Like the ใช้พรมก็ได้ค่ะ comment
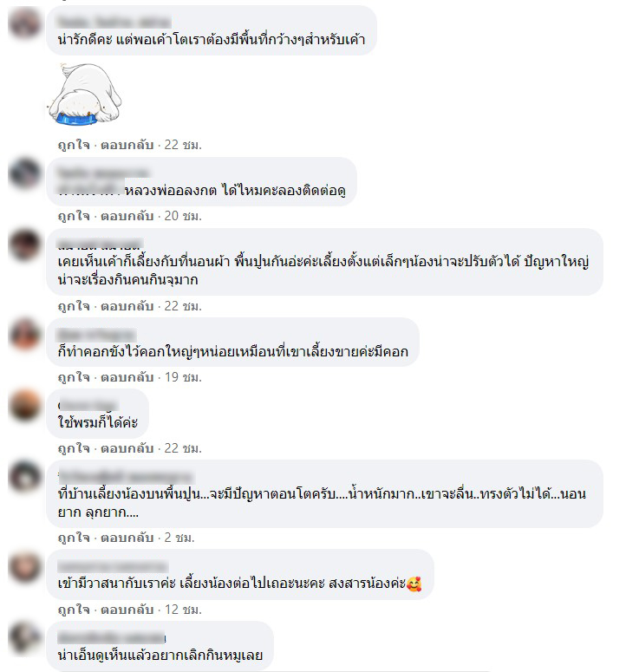The image size is (639, 672). (x=74, y=448)
